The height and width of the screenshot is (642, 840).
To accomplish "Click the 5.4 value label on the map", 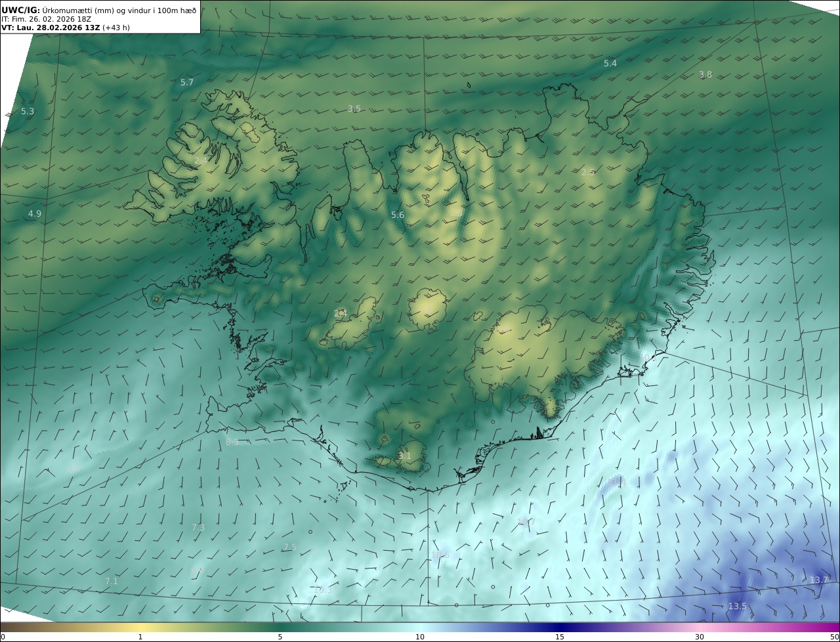I will point(610,63).
